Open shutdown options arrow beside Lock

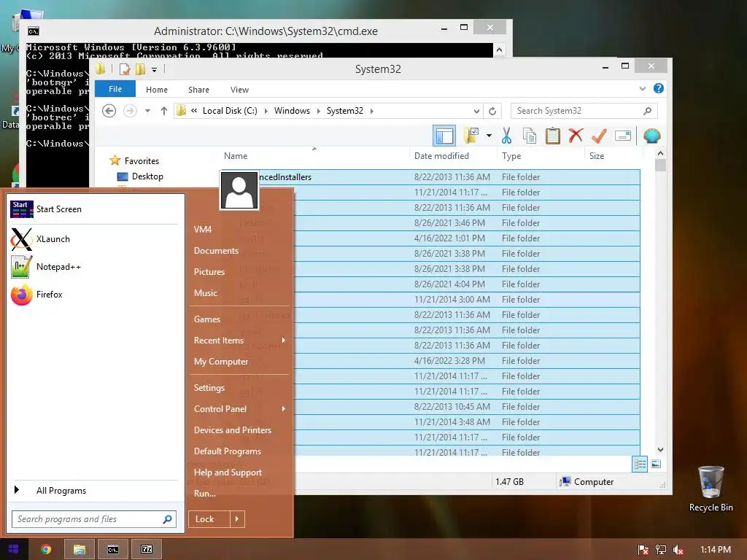click(237, 519)
